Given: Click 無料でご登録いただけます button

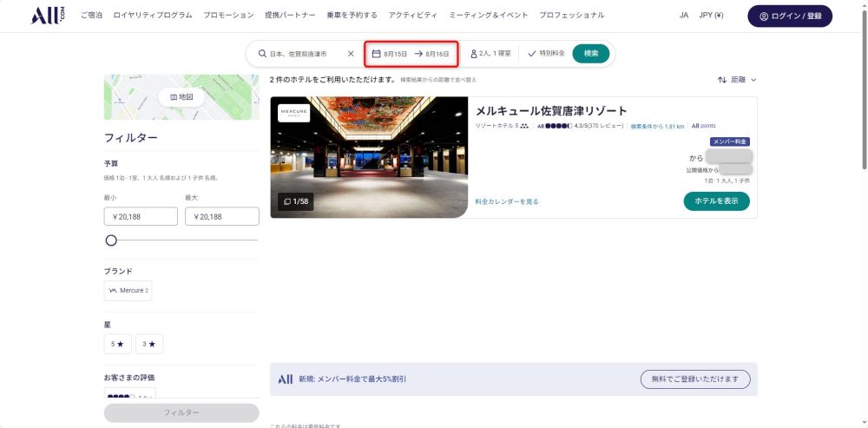Looking at the screenshot, I should tap(695, 379).
